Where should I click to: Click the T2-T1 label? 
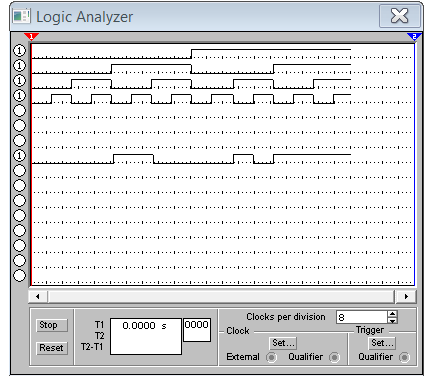coord(92,347)
